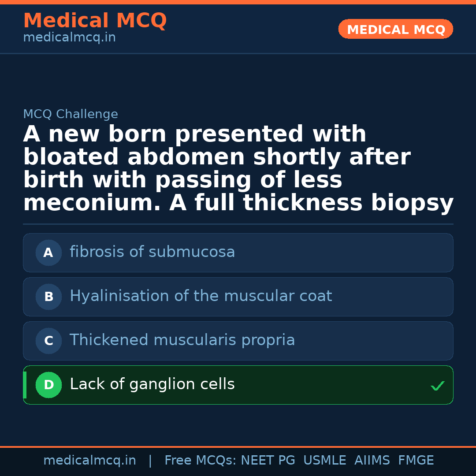
Task: Click the green checkmark on option D
Action: coord(437,386)
